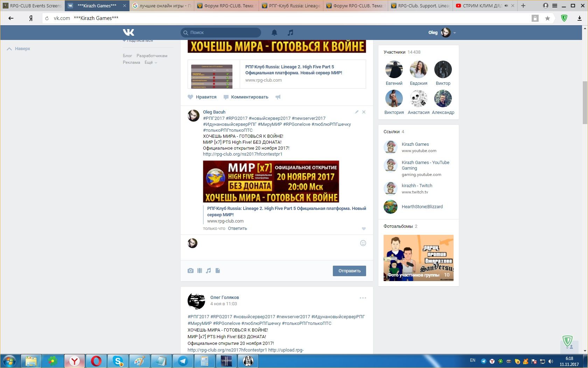Image resolution: width=588 pixels, height=368 pixels.
Task: Attach photo with camera icon
Action: click(x=190, y=271)
